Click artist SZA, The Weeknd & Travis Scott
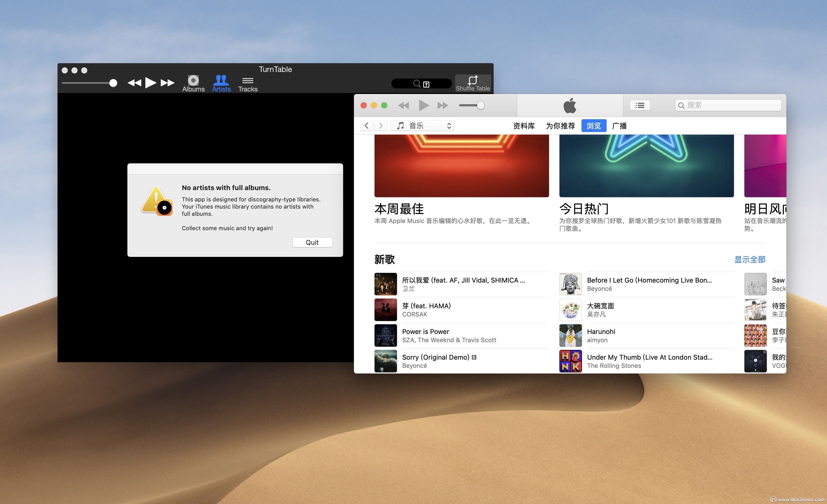Image resolution: width=827 pixels, height=504 pixels. coord(449,340)
